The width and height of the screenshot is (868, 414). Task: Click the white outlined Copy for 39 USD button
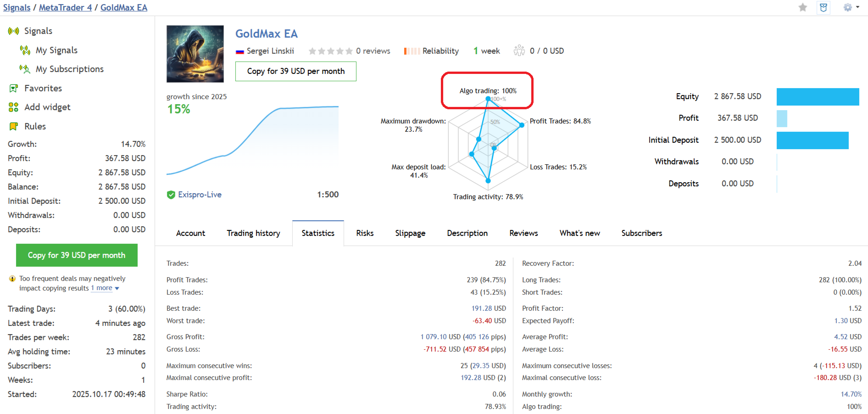[295, 71]
